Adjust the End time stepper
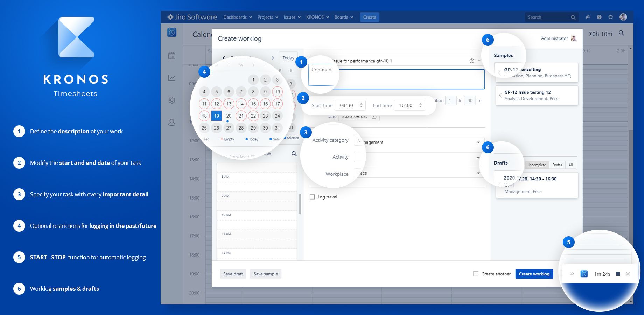 pyautogui.click(x=420, y=105)
